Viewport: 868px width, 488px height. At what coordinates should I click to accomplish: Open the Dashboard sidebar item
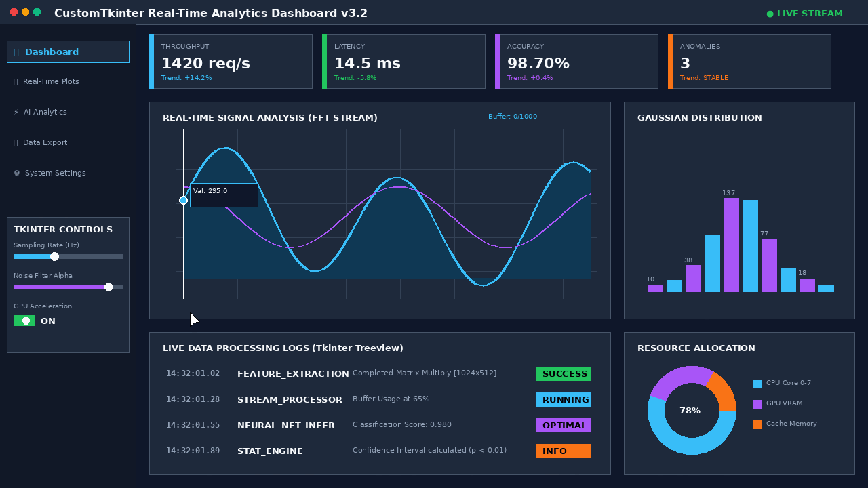tap(68, 52)
